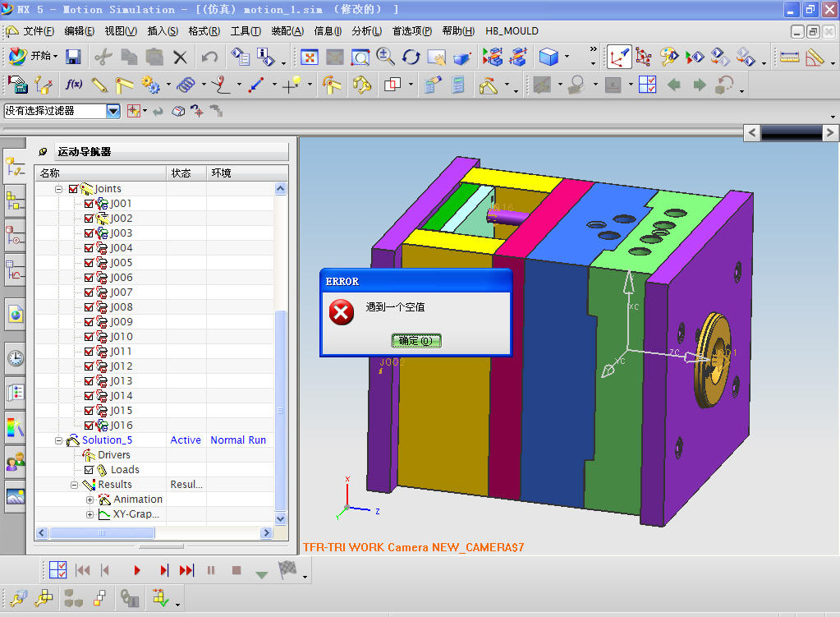Open dropdown arrow beside the gears icon
Viewport: 840px width, 617px height.
168,85
